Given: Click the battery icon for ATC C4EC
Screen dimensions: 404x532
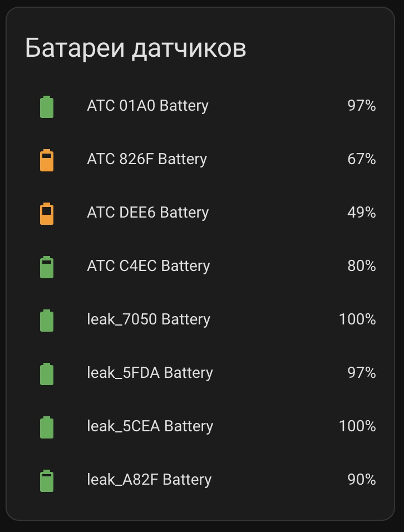Looking at the screenshot, I should pyautogui.click(x=47, y=267).
